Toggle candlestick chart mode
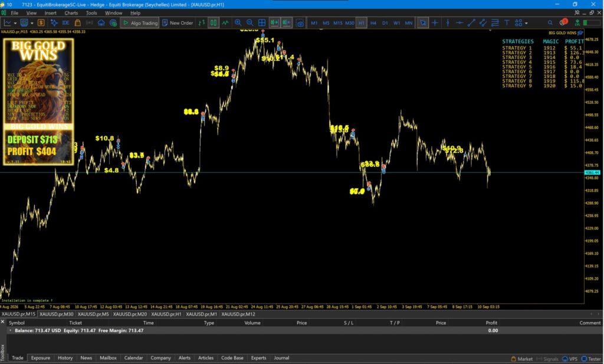The height and width of the screenshot is (364, 604). point(214,23)
